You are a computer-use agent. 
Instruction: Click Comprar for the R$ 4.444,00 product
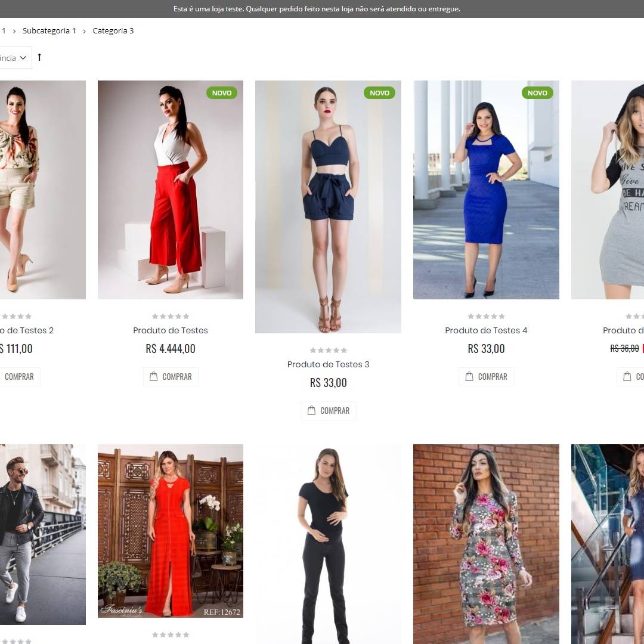click(171, 377)
